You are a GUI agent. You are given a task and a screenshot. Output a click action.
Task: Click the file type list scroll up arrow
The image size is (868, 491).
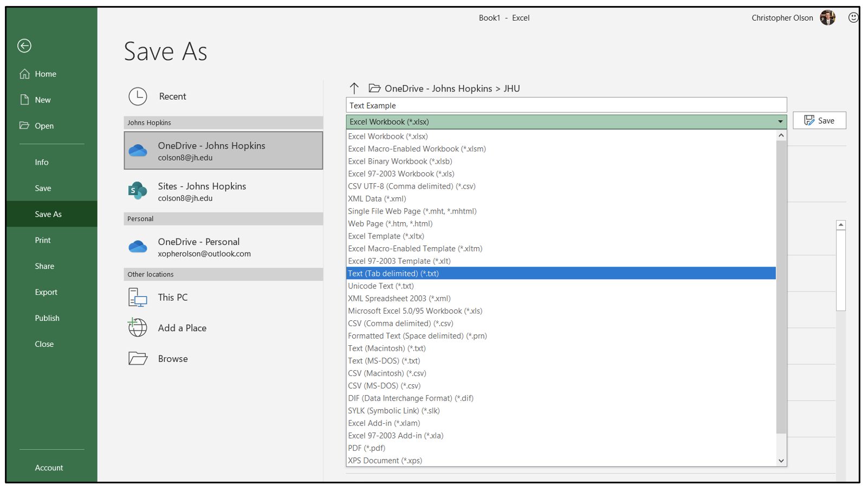[781, 135]
